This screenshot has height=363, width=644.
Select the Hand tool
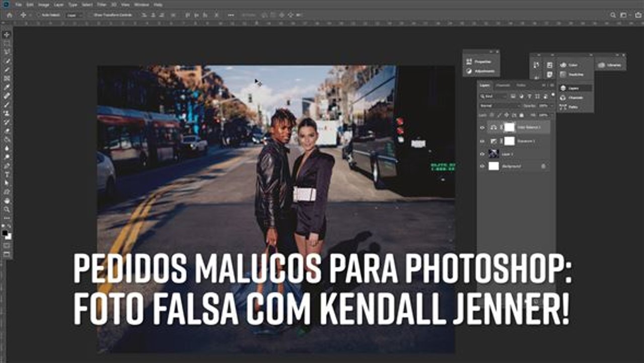(7, 200)
